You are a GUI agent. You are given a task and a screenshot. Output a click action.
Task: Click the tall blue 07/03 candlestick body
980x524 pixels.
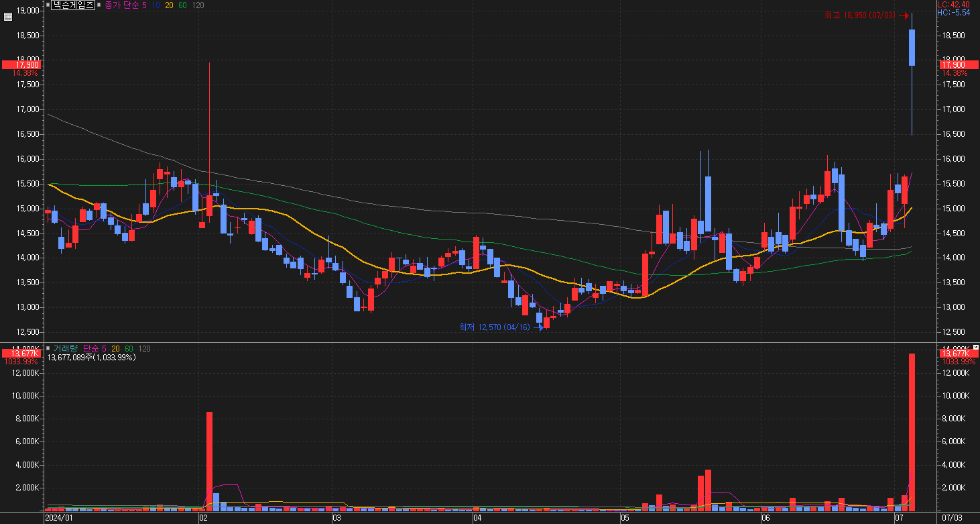(x=912, y=48)
